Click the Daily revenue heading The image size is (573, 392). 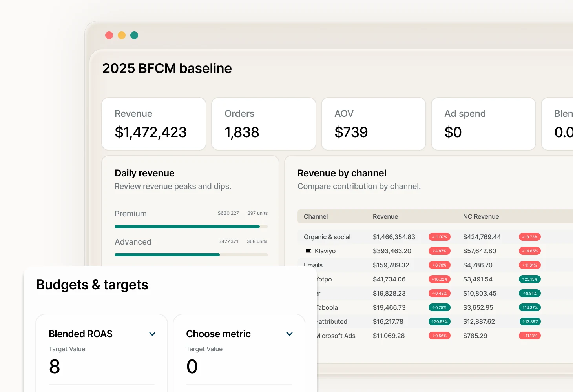pyautogui.click(x=144, y=173)
